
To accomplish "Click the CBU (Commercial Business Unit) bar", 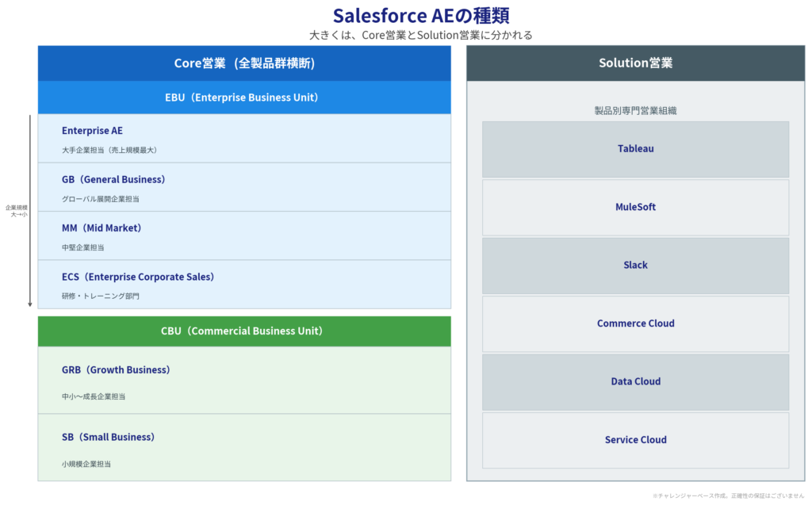I will click(244, 331).
